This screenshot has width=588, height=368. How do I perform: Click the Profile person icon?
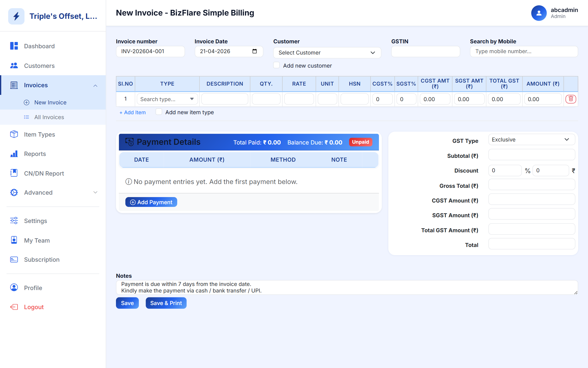(x=14, y=288)
